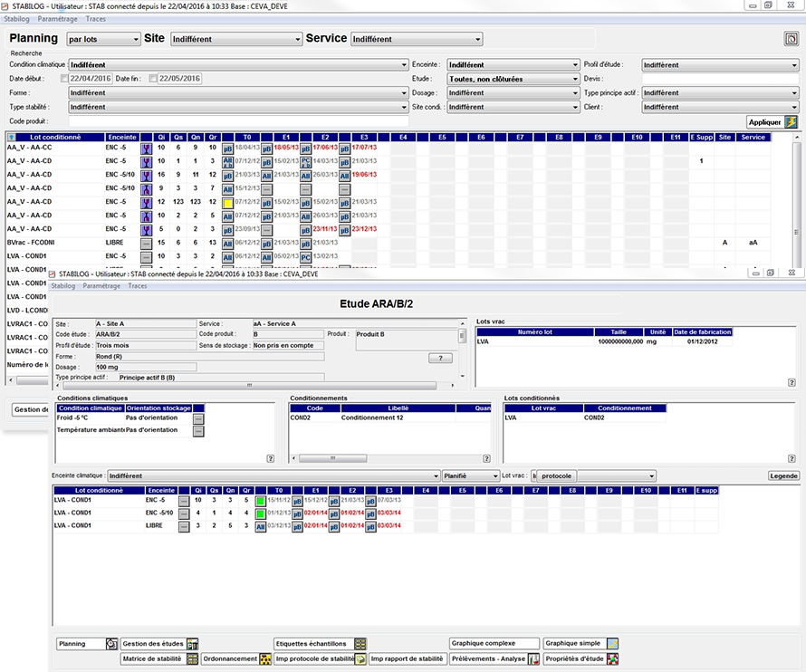Open Paramétrage menu in Etude ARA/B/2 window

coord(101,286)
